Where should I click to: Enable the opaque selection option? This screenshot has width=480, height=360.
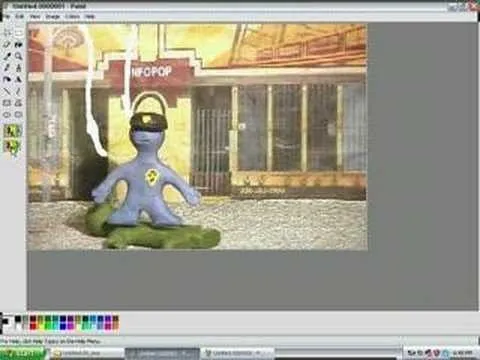[13, 131]
